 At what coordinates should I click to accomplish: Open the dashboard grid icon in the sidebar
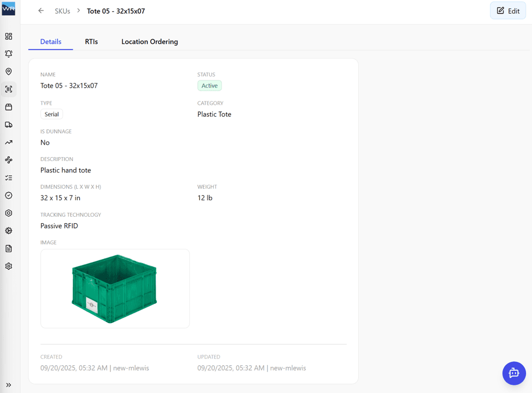8,36
